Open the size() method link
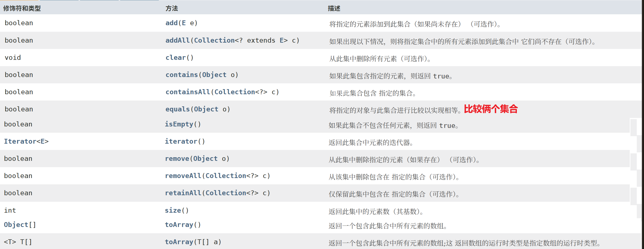 (173, 210)
